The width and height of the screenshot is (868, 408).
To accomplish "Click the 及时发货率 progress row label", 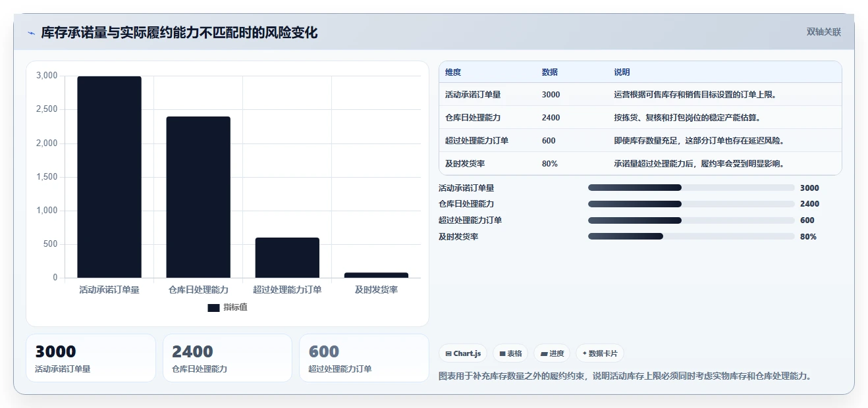I will (x=458, y=236).
